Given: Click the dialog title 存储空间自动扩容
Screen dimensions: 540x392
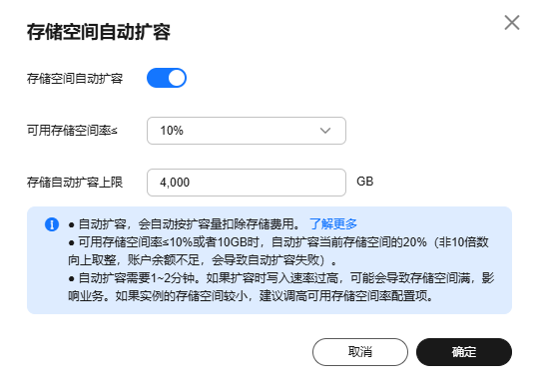Looking at the screenshot, I should coord(99,32).
